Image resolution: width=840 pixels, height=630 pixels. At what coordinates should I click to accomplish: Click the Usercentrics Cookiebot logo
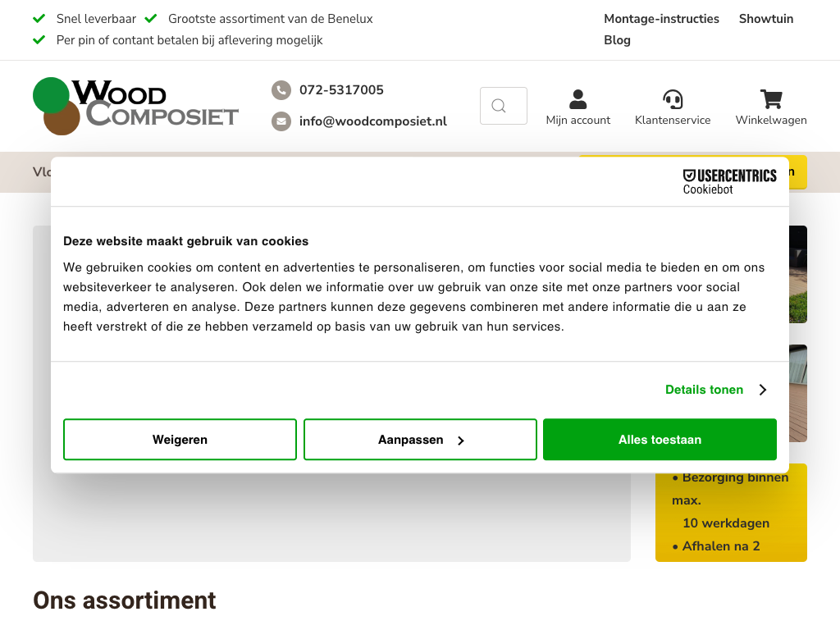729,181
